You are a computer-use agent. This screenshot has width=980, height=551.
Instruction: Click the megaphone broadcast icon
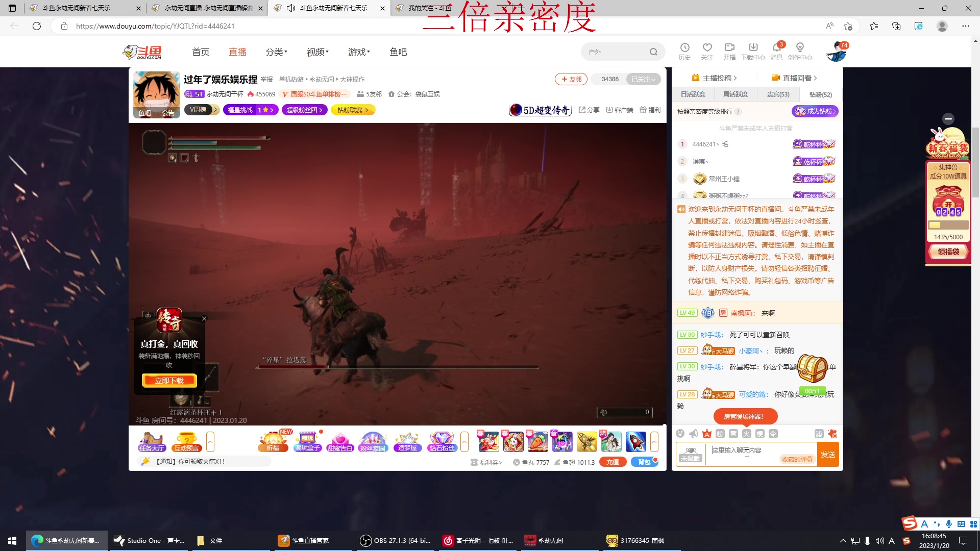click(x=693, y=434)
